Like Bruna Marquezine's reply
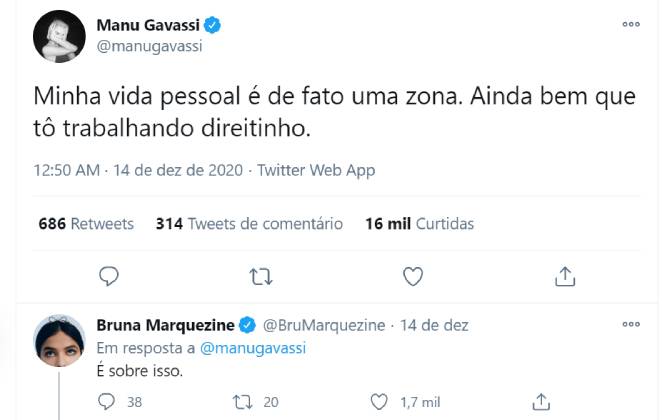Screen dimensions: 662x420 tap(379, 401)
